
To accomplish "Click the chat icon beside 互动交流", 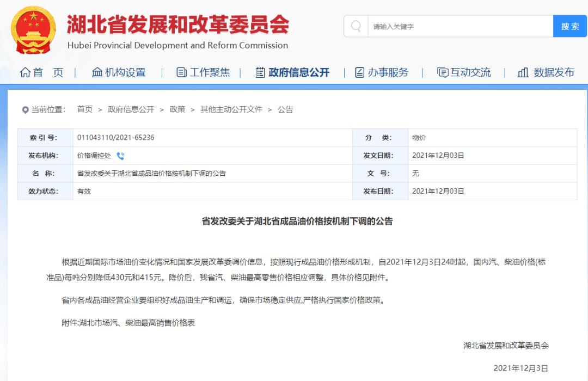I will (x=443, y=72).
